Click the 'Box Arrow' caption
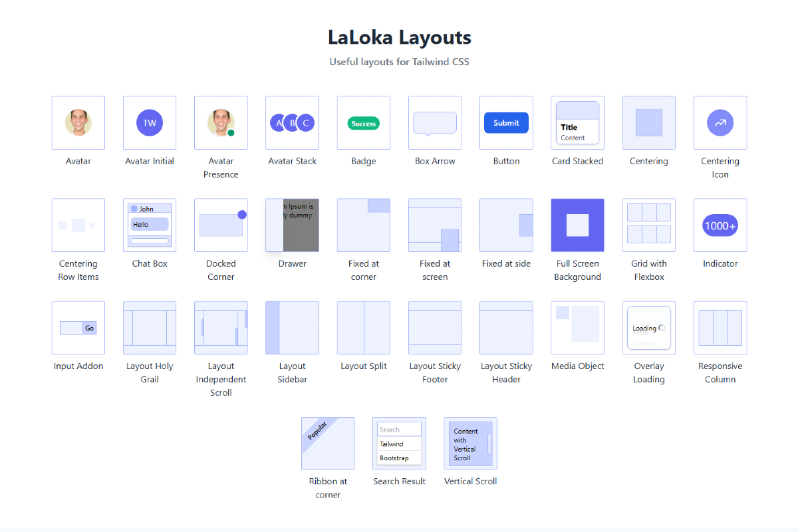 (435, 161)
